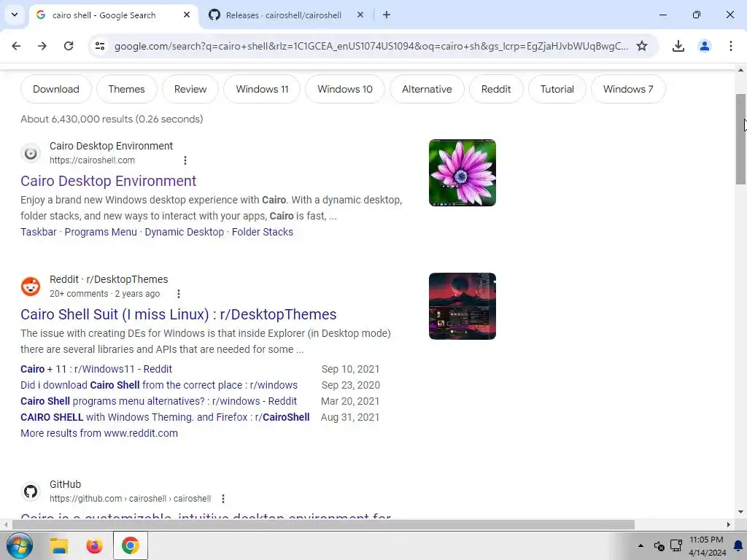Launch Firefox from the taskbar
Screen dimensions: 747x560
(94, 545)
